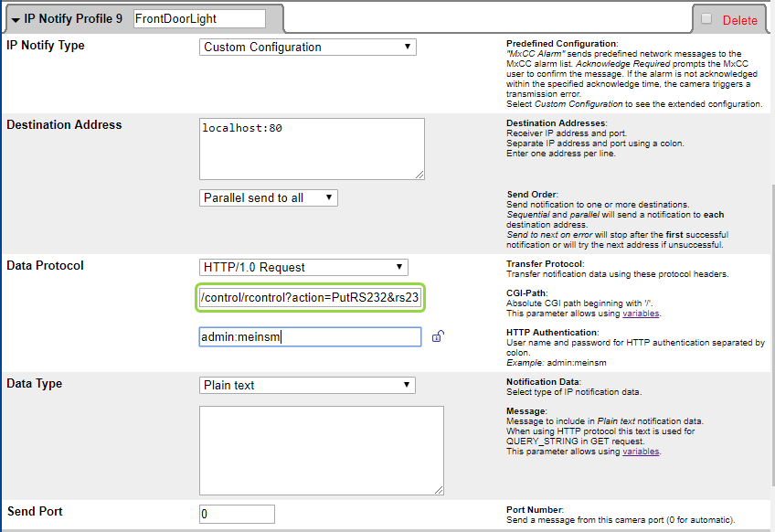Click the red Delete label
Screen dimensions: 775x532
(739, 20)
